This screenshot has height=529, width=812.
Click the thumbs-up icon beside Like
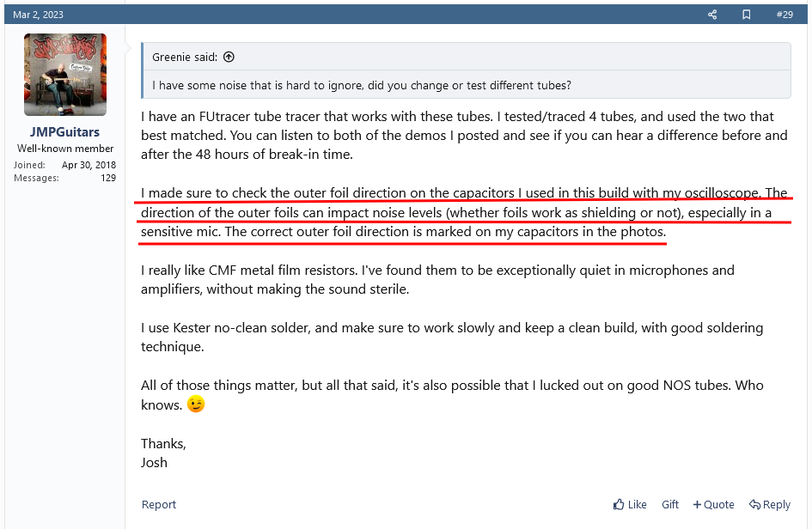click(619, 505)
